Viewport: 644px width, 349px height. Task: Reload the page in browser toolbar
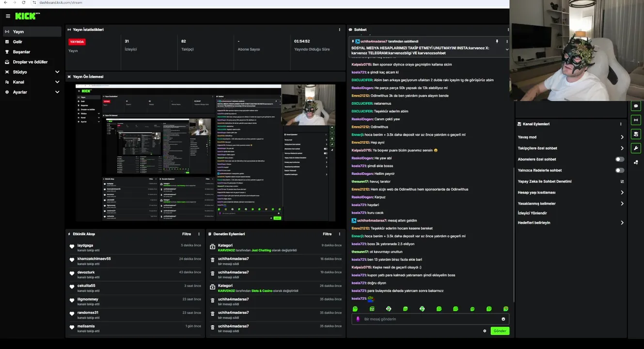(x=24, y=2)
